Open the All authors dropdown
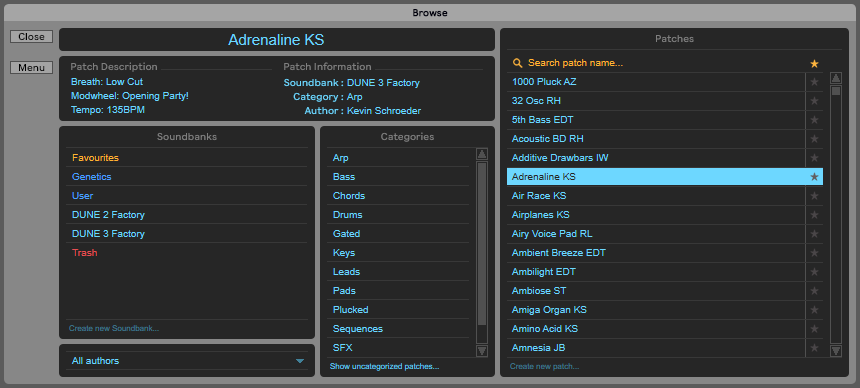Image resolution: width=860 pixels, height=388 pixels. [187, 361]
